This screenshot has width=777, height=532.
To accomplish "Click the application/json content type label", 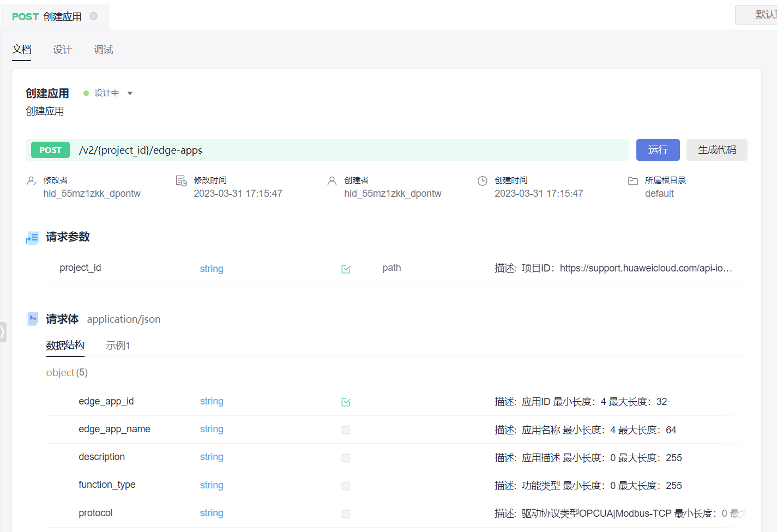I will 124,319.
